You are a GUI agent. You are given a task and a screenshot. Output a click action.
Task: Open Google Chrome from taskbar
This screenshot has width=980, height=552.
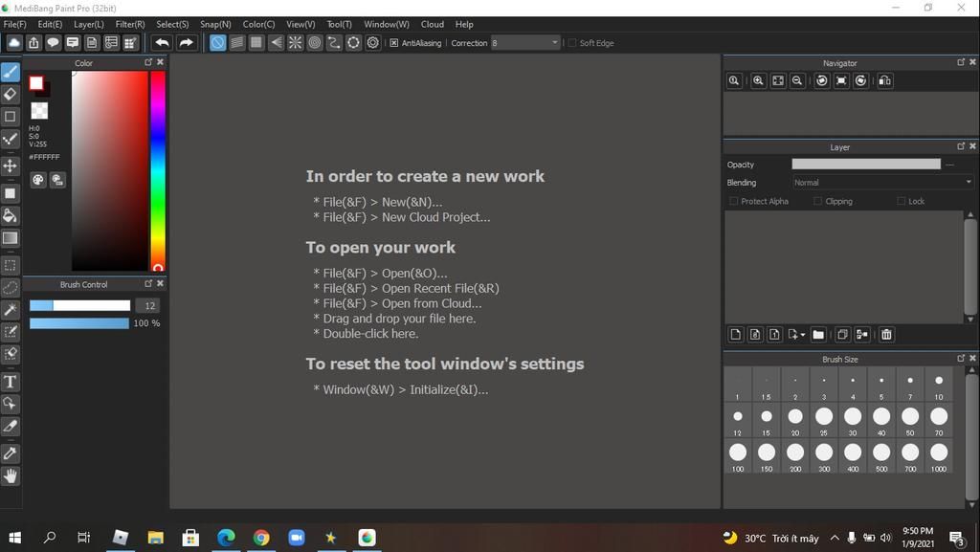261,538
